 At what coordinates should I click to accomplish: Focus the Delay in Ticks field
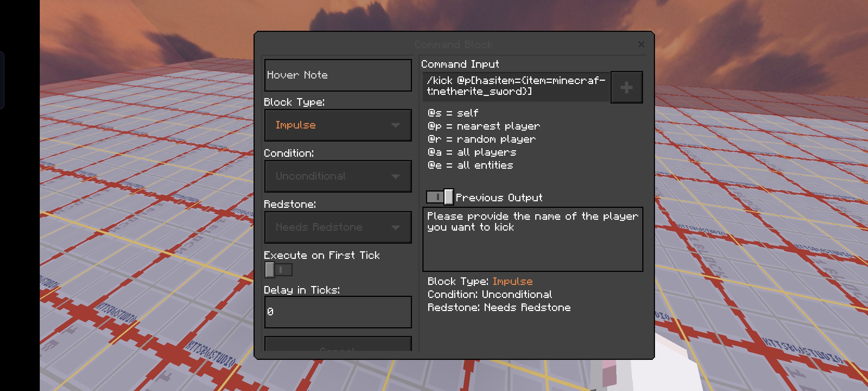[338, 312]
